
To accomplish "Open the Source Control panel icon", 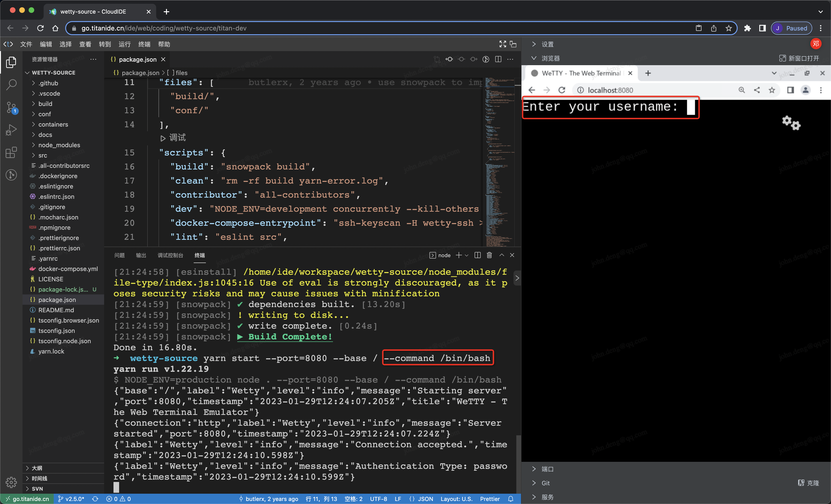I will (11, 108).
